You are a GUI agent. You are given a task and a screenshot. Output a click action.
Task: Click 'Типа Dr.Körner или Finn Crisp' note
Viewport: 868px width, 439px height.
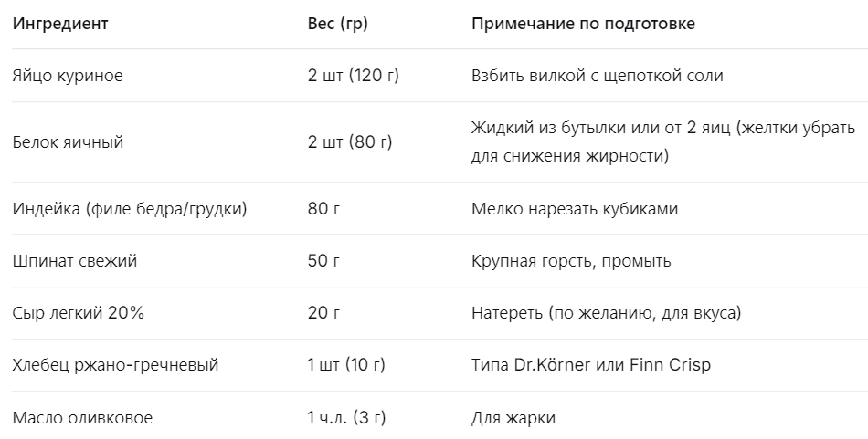point(591,365)
